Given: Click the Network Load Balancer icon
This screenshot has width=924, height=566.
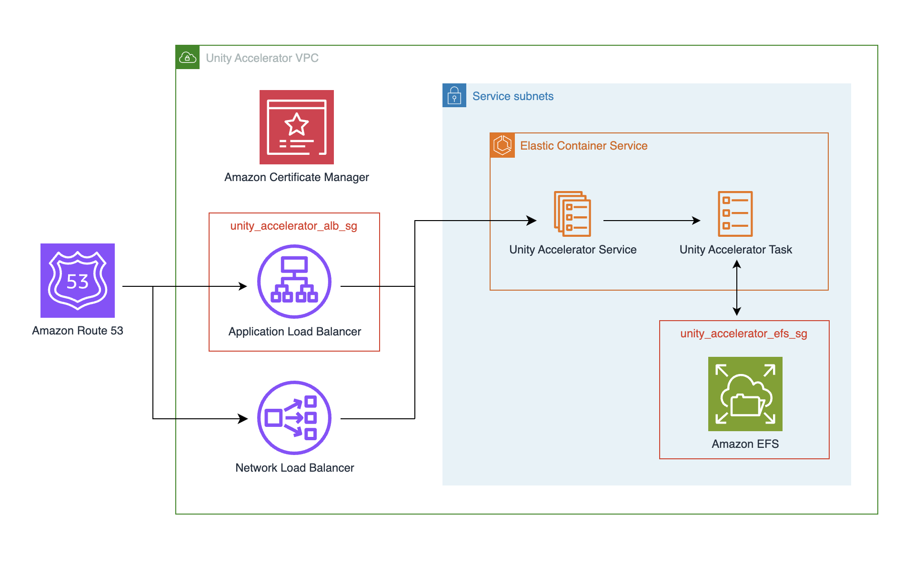Looking at the screenshot, I should [294, 417].
